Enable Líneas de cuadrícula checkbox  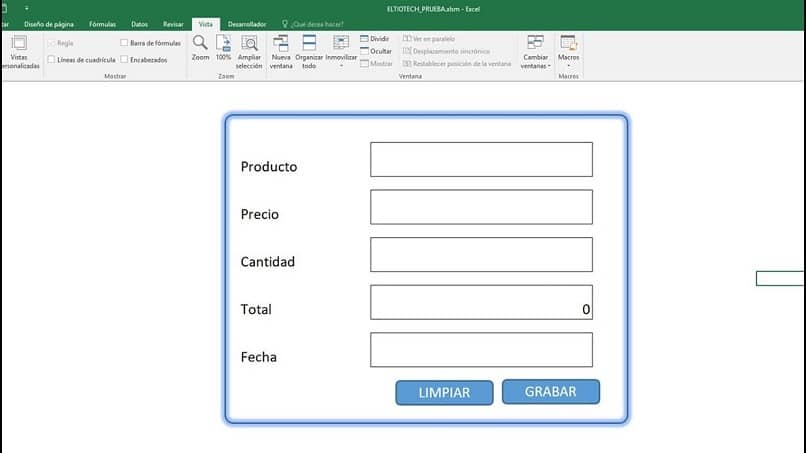[51, 60]
